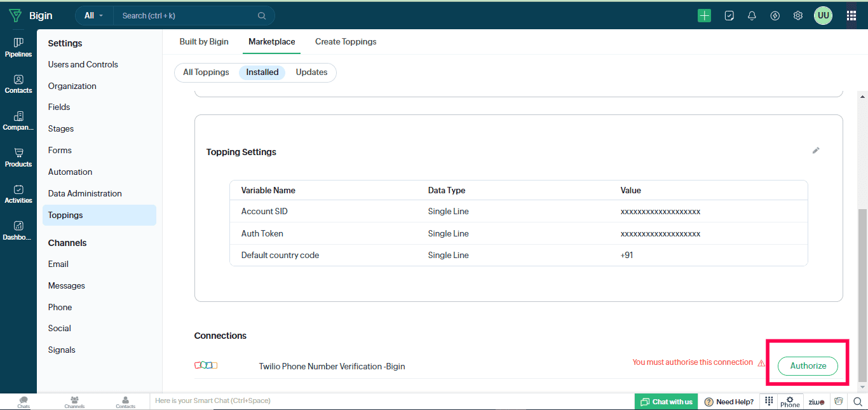The height and width of the screenshot is (410, 868).
Task: Open the tasks checklist icon in header
Action: (729, 16)
